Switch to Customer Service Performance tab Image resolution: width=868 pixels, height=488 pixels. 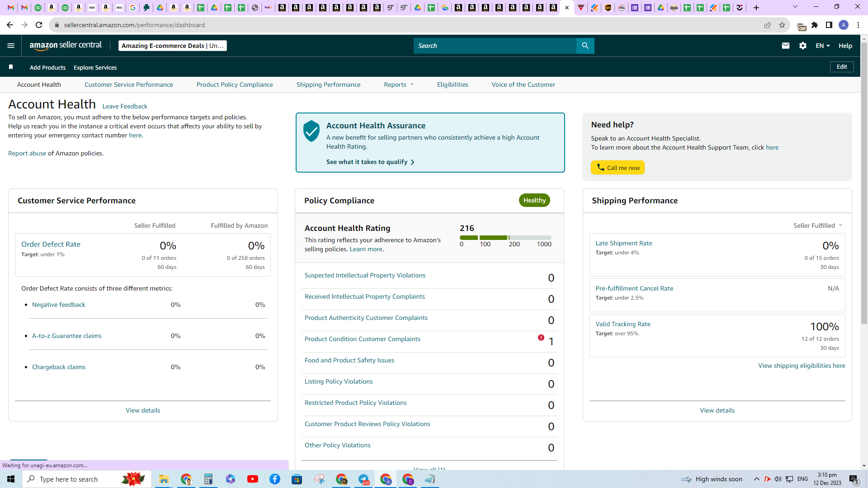pos(129,84)
